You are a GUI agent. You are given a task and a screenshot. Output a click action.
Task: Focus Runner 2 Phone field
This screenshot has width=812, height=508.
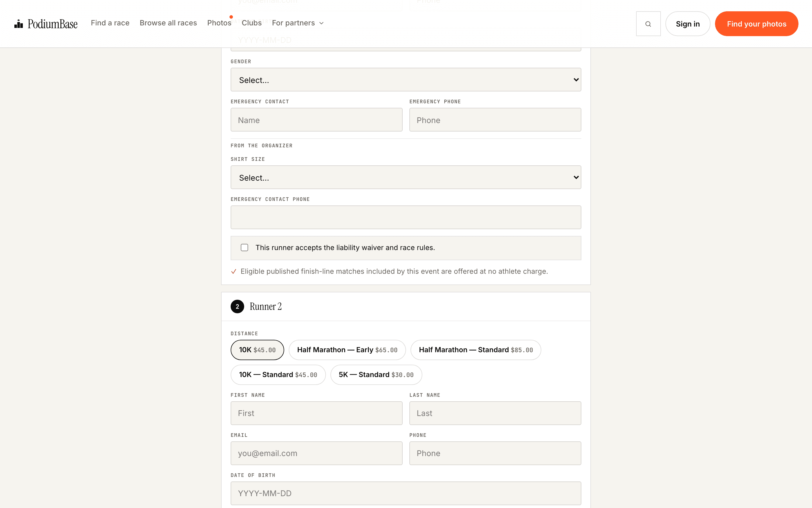[x=495, y=453]
